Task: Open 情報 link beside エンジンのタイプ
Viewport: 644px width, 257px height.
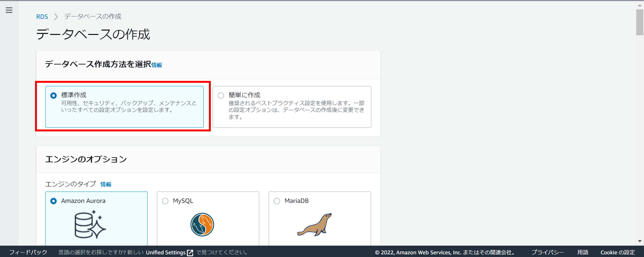Action: click(x=106, y=184)
